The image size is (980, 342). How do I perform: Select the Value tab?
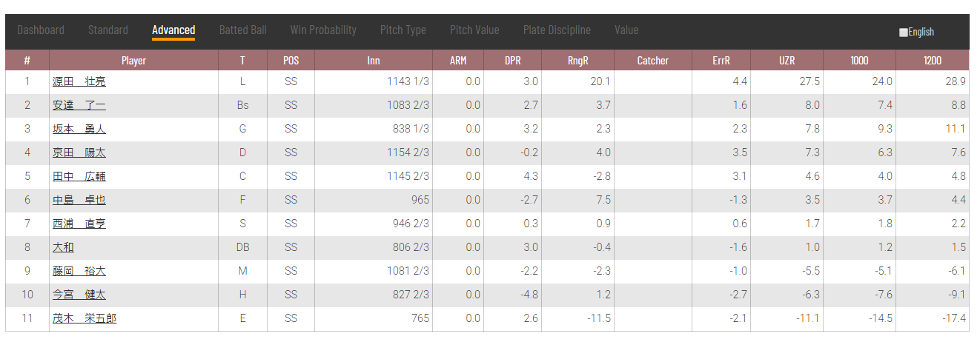pyautogui.click(x=626, y=30)
